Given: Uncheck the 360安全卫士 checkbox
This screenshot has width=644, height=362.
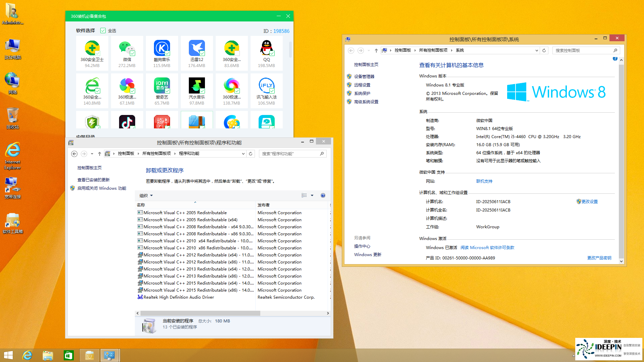Looking at the screenshot, I should [98, 53].
